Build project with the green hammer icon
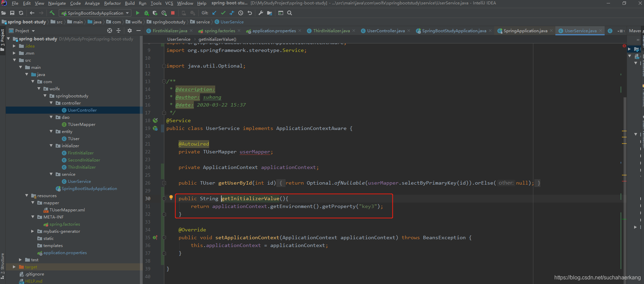This screenshot has height=284, width=644. pyautogui.click(x=52, y=13)
